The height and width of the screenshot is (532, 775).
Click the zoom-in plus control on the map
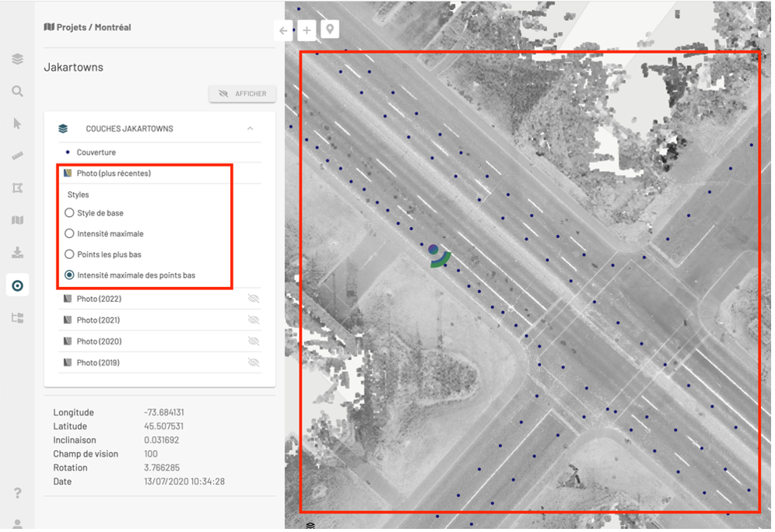(307, 30)
